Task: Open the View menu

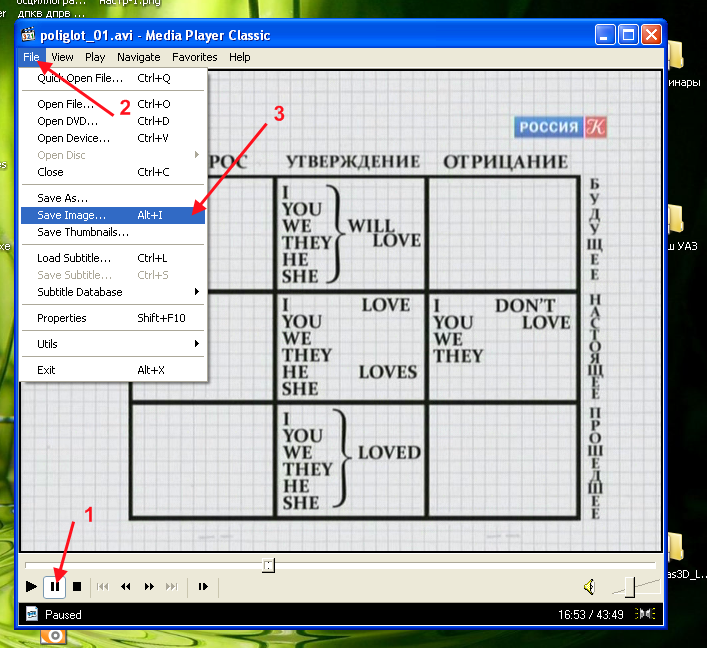Action: point(62,57)
